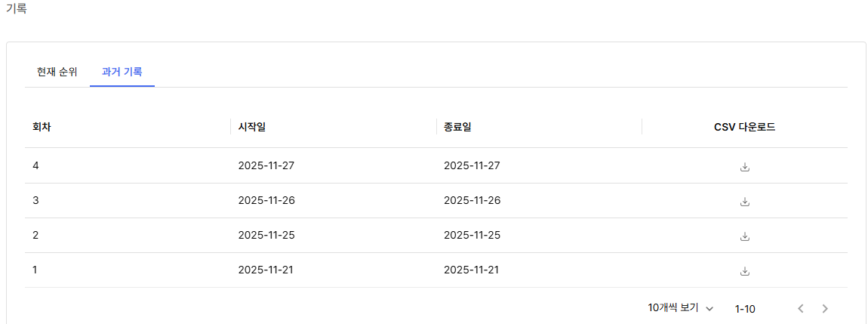
Task: Click start date 2025-11-26 in round 3
Action: [x=266, y=200]
